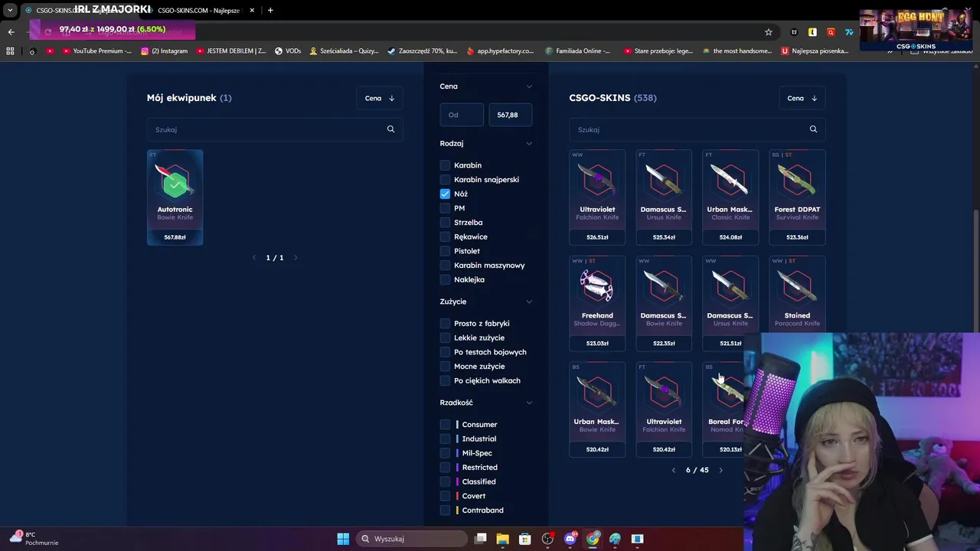Enable the Rękawice filter checkbox
The width and height of the screenshot is (980, 551).
tap(445, 236)
